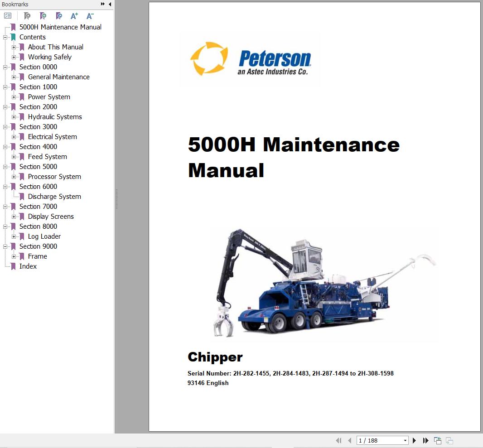The image size is (483, 448).
Task: Expand the Frame bookmark
Action: 14,256
